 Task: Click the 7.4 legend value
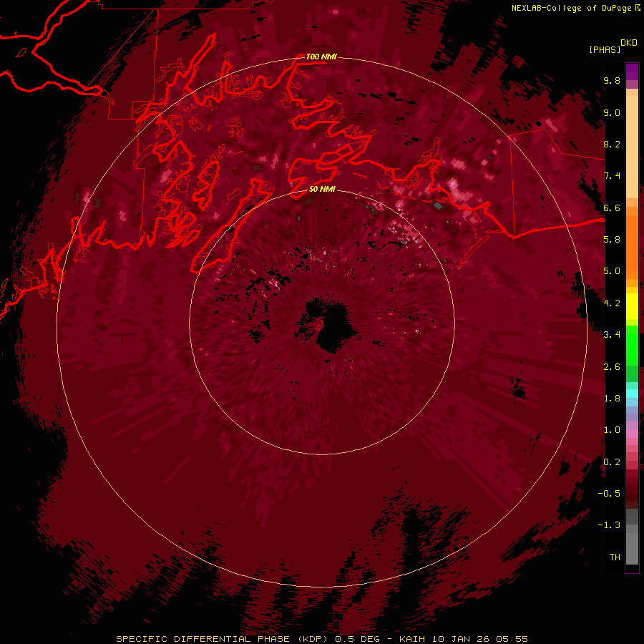pos(612,176)
